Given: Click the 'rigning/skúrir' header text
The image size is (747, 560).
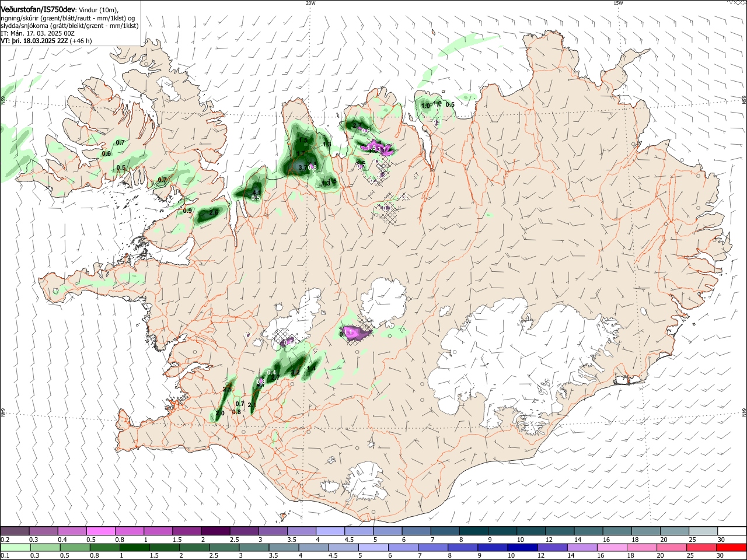Looking at the screenshot, I should [20, 18].
